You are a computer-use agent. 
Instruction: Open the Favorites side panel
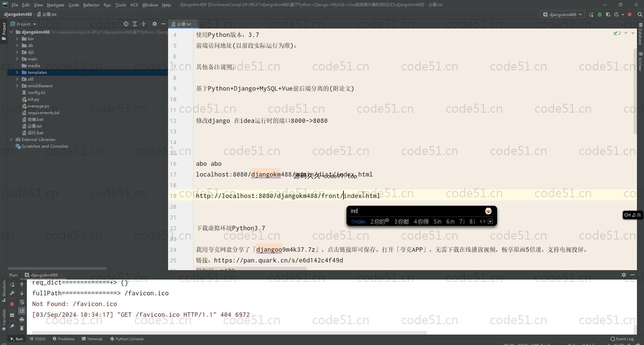(4, 319)
